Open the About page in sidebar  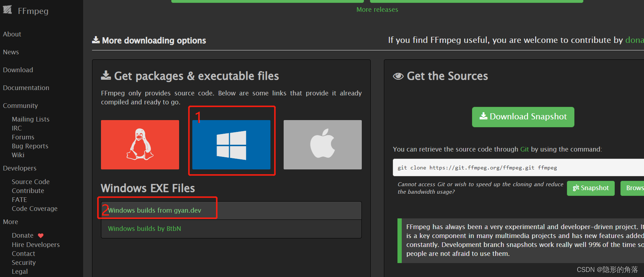(12, 34)
